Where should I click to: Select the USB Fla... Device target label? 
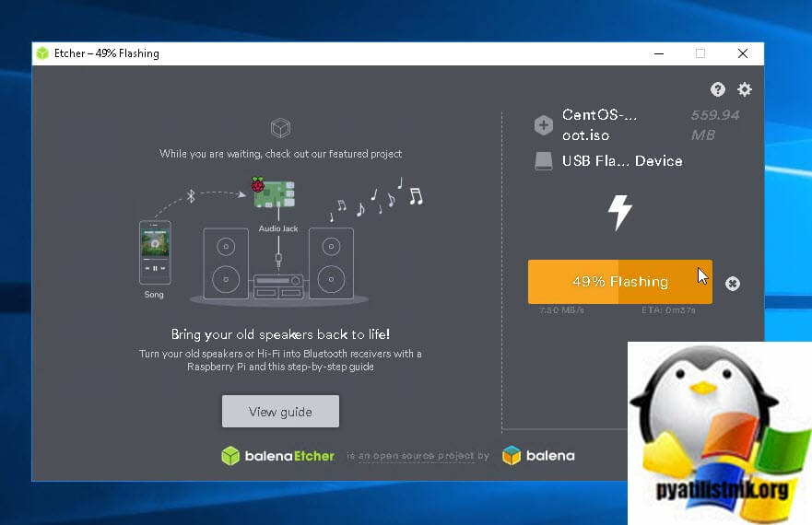(x=622, y=161)
